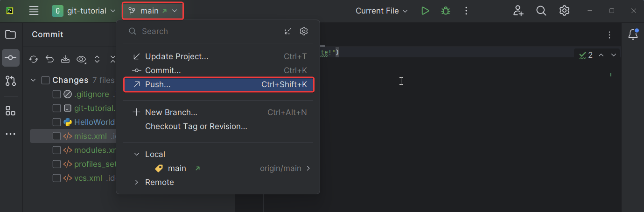Check the Changes root checkbox
Screen dimensions: 644x212
point(45,80)
